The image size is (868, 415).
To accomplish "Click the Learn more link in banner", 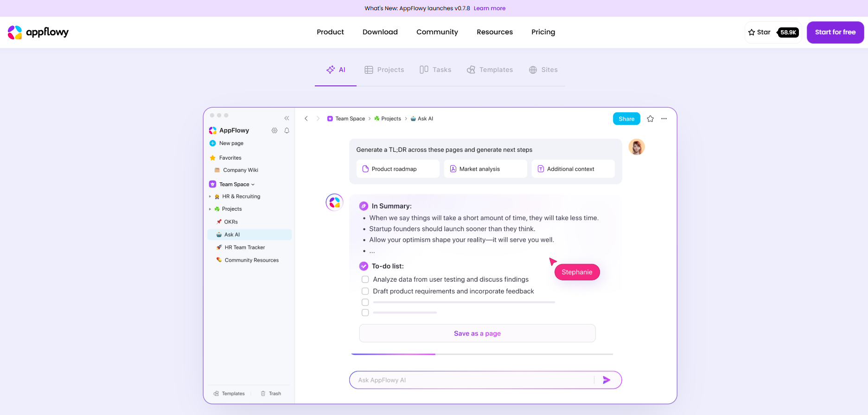I will 490,8.
